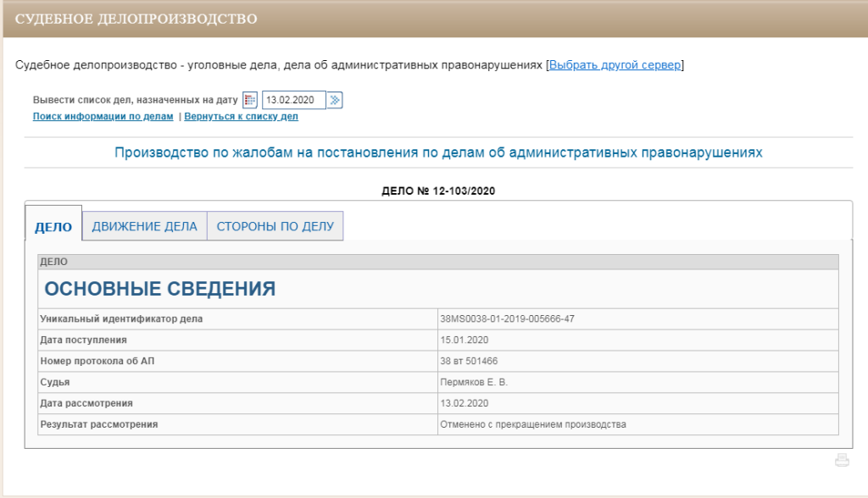Viewport: 868px width, 498px height.
Task: Click the 'Дата рассмотрения' row label
Action: tap(86, 403)
